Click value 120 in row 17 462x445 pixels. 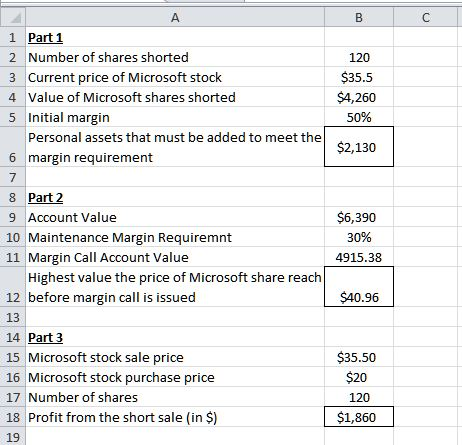(x=359, y=397)
